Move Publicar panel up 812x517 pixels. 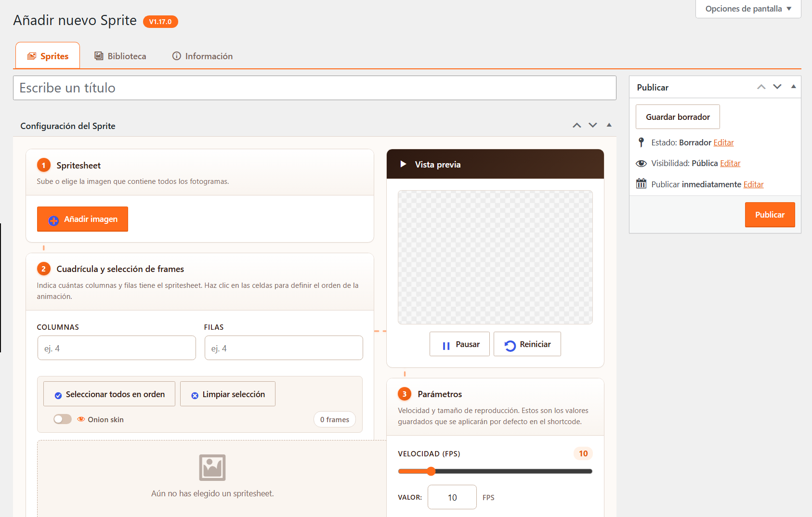pyautogui.click(x=761, y=87)
